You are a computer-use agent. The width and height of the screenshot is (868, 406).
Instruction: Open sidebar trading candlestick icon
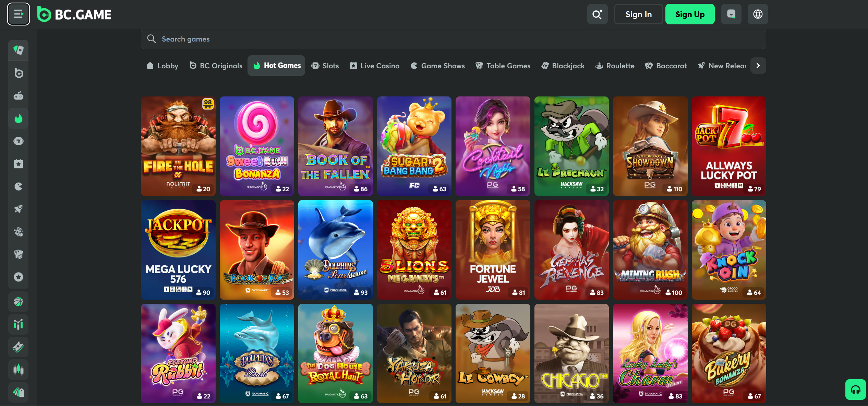[x=19, y=370]
